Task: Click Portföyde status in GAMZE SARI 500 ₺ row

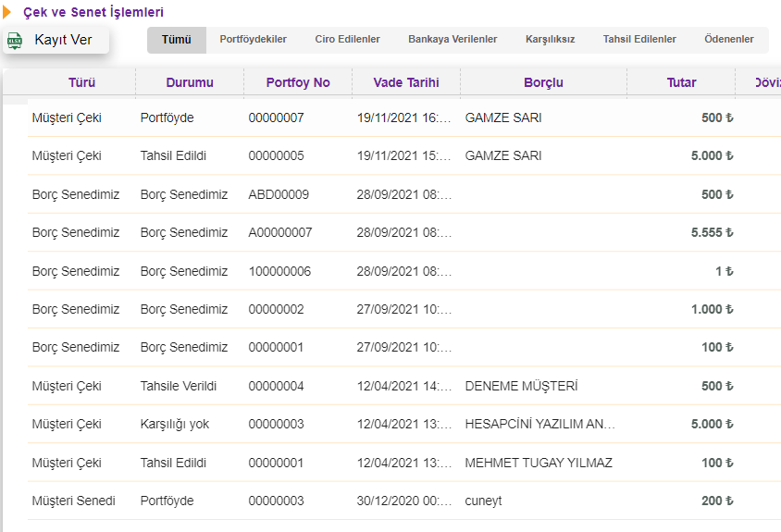Action: (x=167, y=118)
